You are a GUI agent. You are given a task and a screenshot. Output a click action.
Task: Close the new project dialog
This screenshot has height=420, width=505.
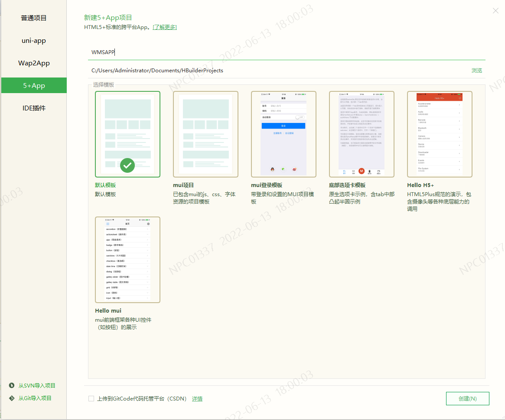click(495, 11)
